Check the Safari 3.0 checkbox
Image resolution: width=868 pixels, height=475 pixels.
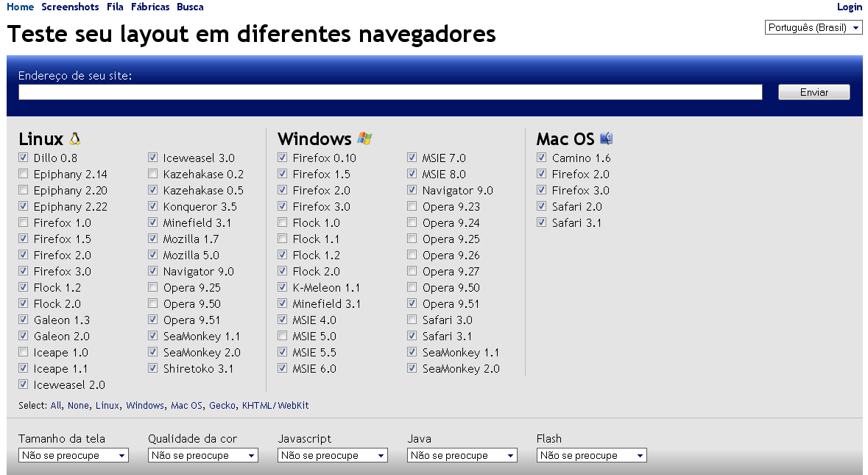click(412, 320)
